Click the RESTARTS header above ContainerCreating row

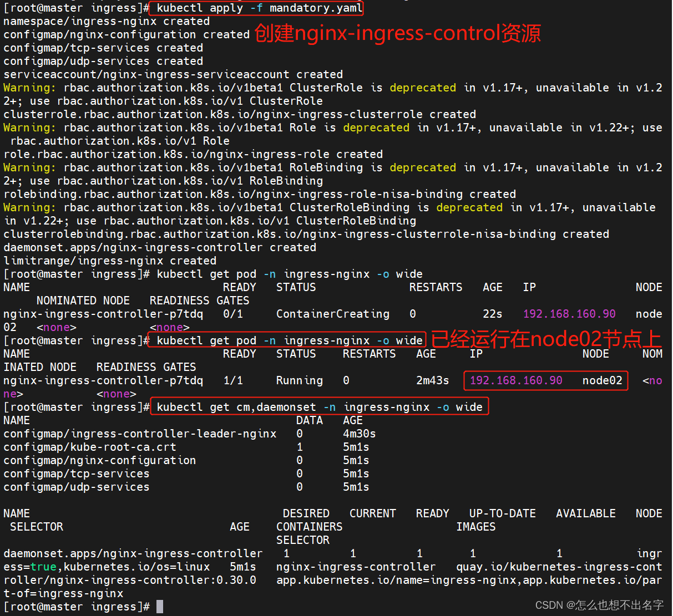tap(436, 287)
